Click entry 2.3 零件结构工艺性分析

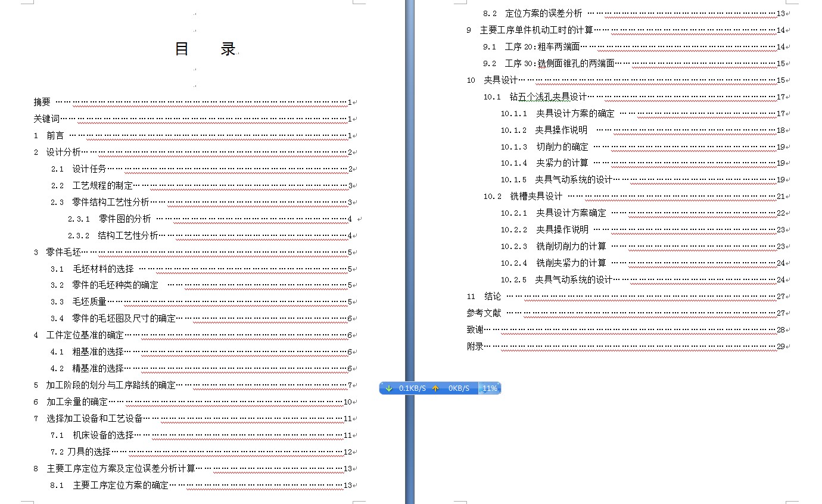[202, 203]
